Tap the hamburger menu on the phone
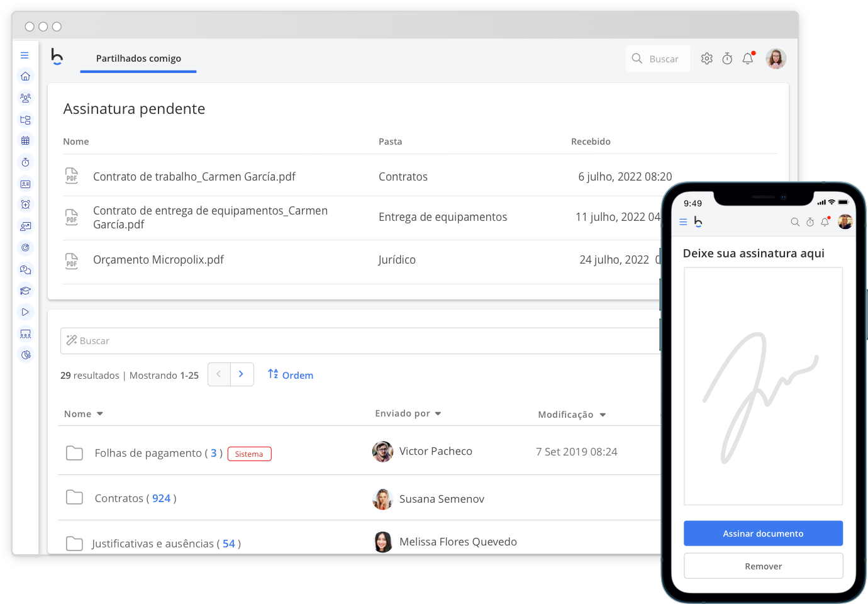This screenshot has height=604, width=868. (x=683, y=222)
